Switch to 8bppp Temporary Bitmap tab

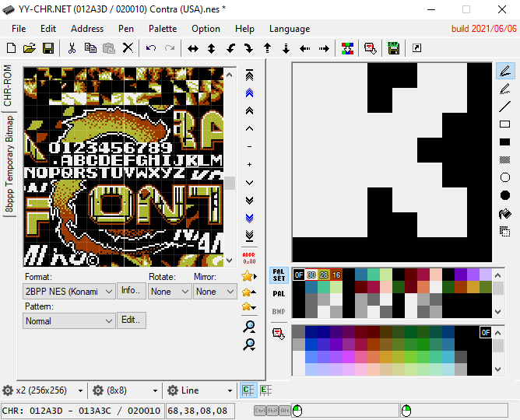click(9, 164)
